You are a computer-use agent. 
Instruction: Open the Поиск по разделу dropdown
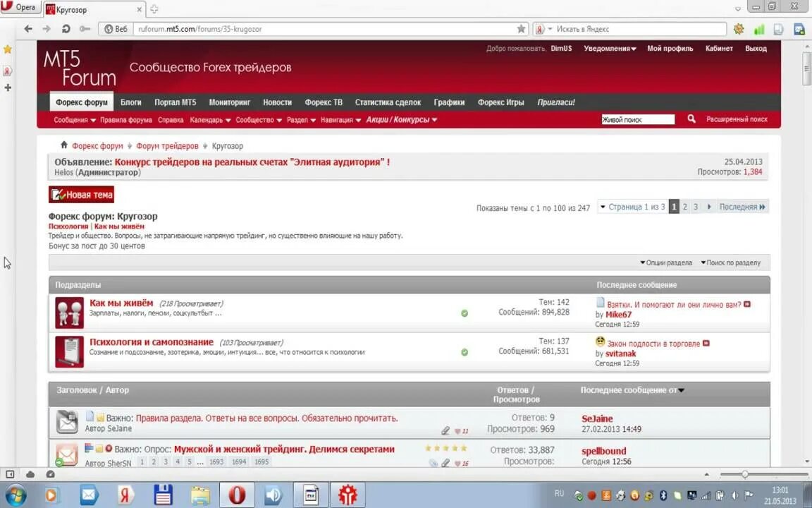tap(731, 262)
